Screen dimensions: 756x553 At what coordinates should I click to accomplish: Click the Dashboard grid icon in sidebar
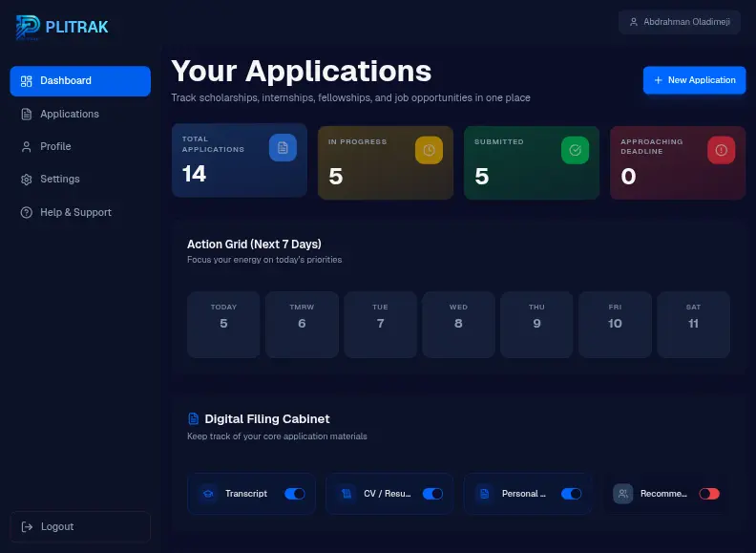(27, 81)
